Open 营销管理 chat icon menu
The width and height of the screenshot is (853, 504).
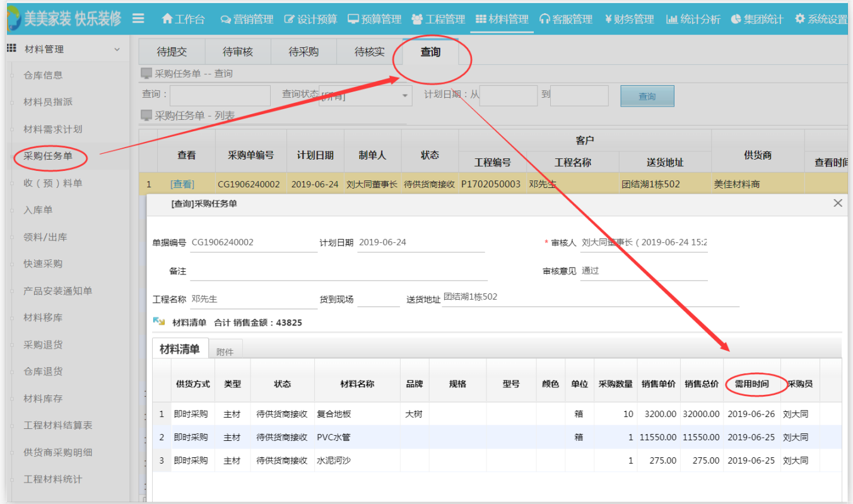pos(225,20)
